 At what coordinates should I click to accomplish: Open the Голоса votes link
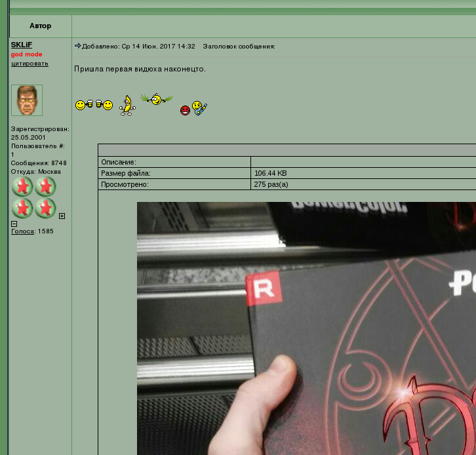(x=22, y=231)
